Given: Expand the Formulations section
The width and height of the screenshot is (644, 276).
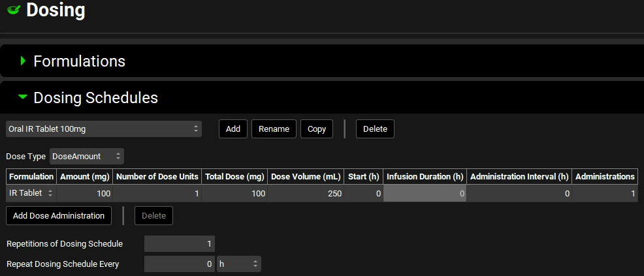Looking at the screenshot, I should [24, 61].
